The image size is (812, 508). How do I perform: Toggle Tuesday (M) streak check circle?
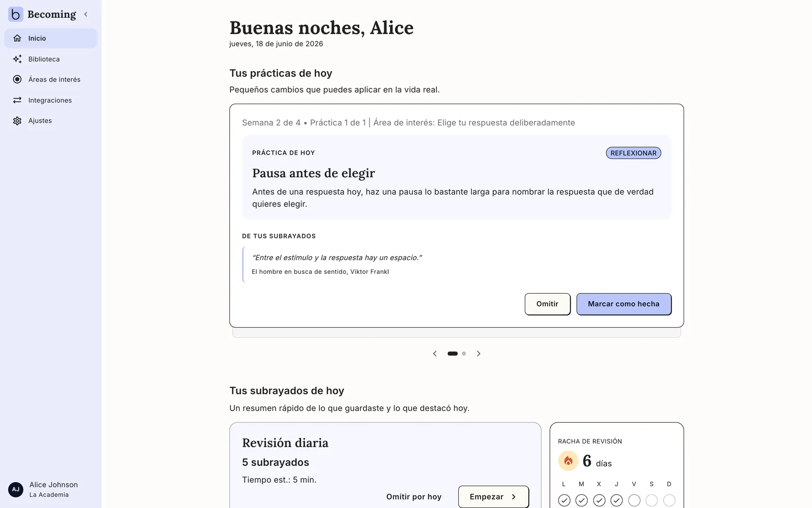coord(582,500)
